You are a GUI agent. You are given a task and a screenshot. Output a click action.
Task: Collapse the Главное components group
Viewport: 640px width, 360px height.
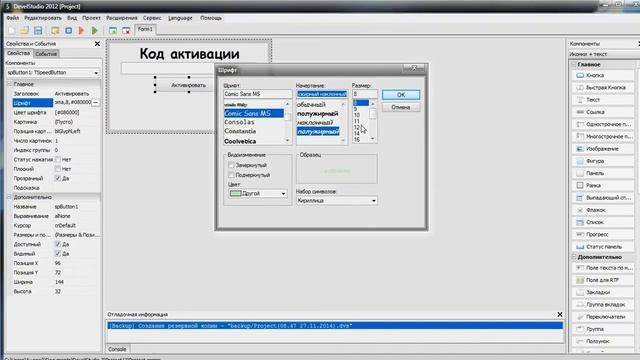pos(574,64)
